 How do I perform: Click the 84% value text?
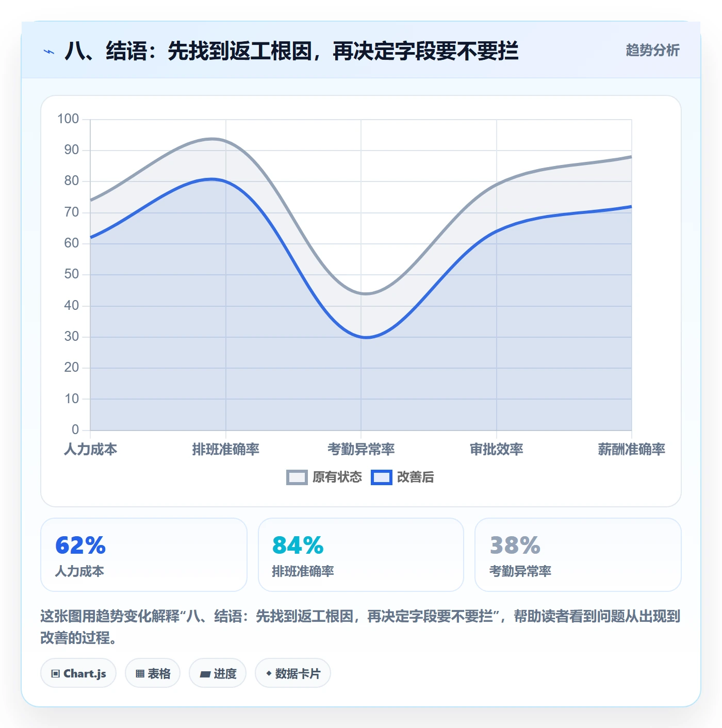[x=298, y=545]
